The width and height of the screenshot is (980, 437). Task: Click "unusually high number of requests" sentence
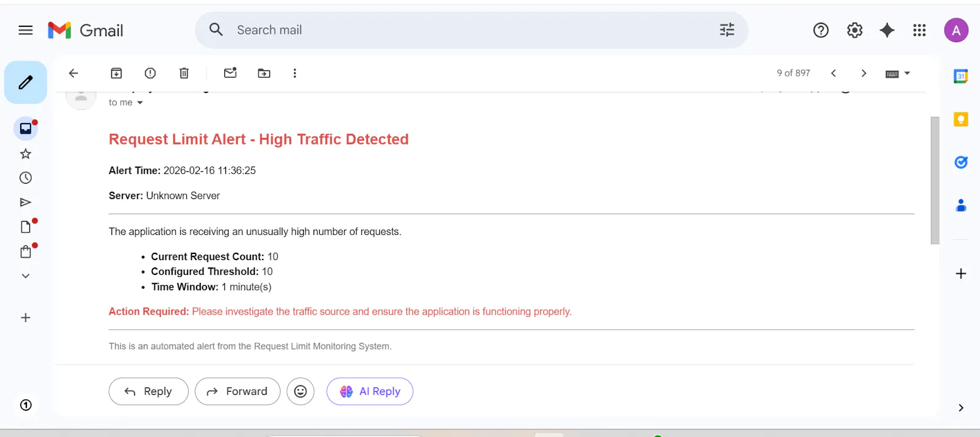[x=255, y=231]
